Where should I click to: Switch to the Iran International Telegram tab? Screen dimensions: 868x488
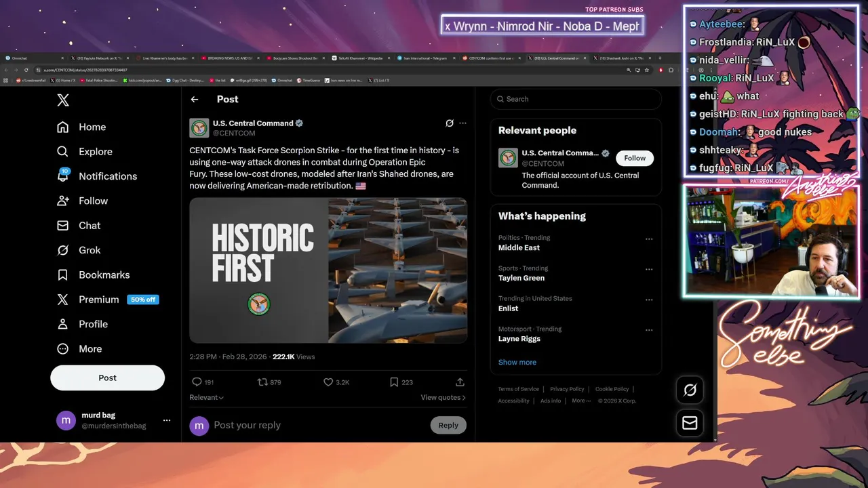pos(425,58)
